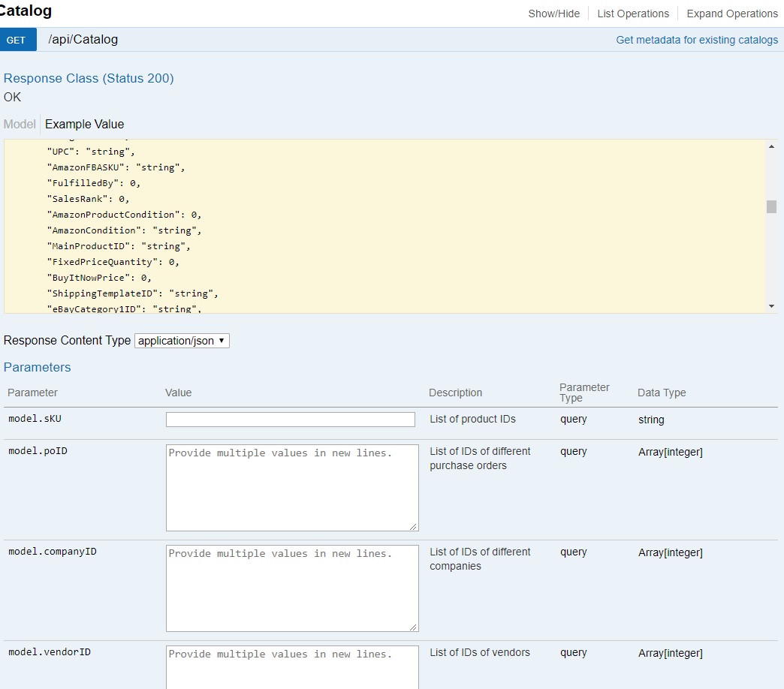Image resolution: width=784 pixels, height=689 pixels.
Task: Click 'List of IDs of vendors' description
Action: tap(480, 652)
